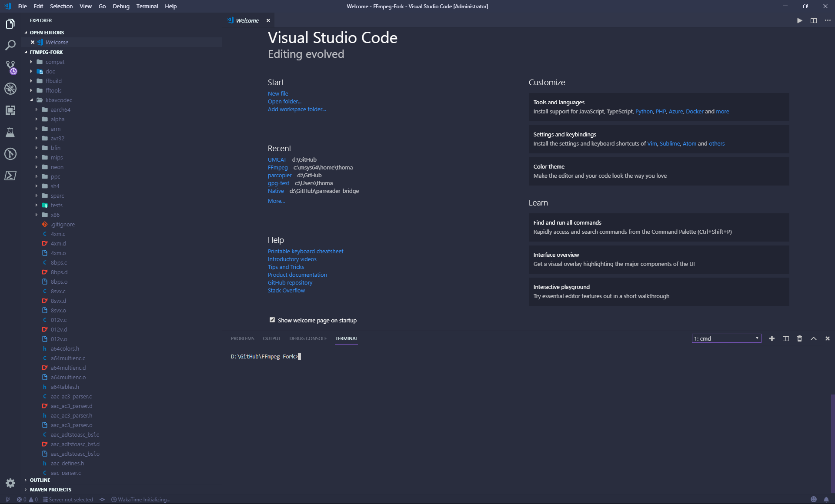Open the Search view in the activity bar
Image resolution: width=835 pixels, height=504 pixels.
(x=10, y=45)
